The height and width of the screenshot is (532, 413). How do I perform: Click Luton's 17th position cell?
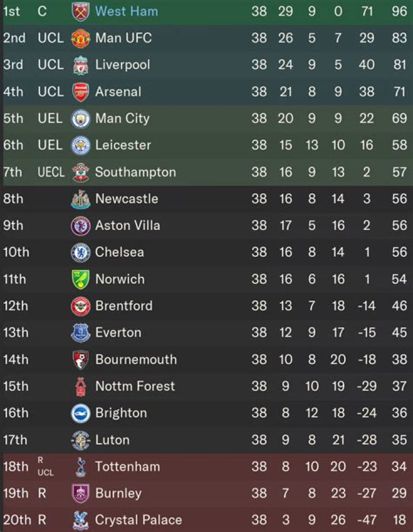point(15,440)
